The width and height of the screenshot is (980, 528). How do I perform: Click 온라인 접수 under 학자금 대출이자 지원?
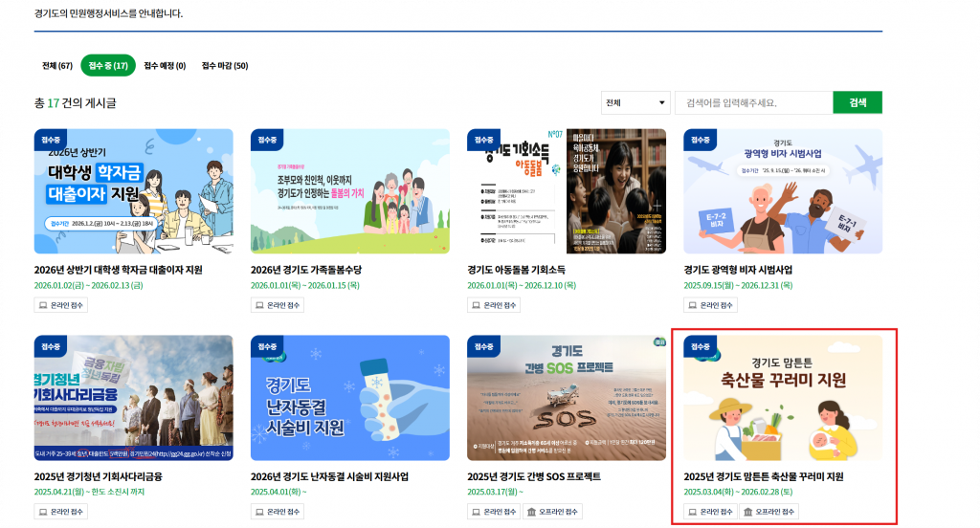click(60, 305)
